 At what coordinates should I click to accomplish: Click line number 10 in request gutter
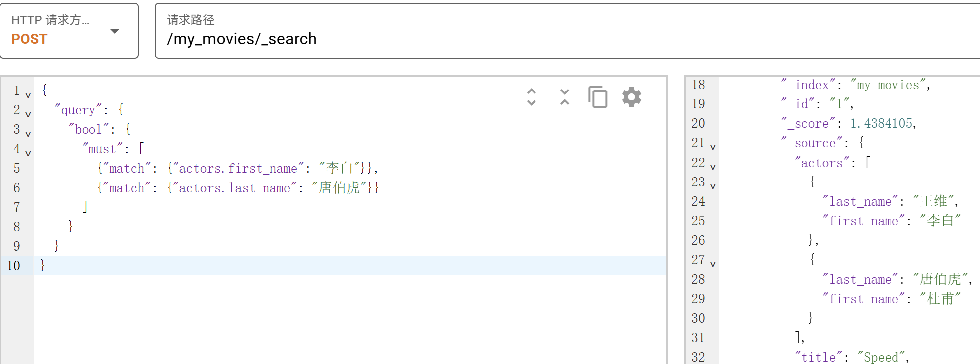(x=14, y=265)
